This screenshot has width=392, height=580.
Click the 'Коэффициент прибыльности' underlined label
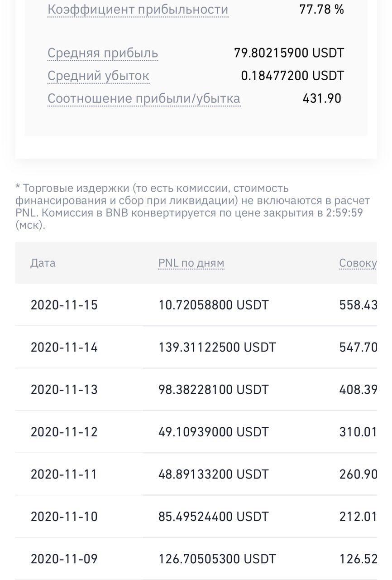pos(138,10)
